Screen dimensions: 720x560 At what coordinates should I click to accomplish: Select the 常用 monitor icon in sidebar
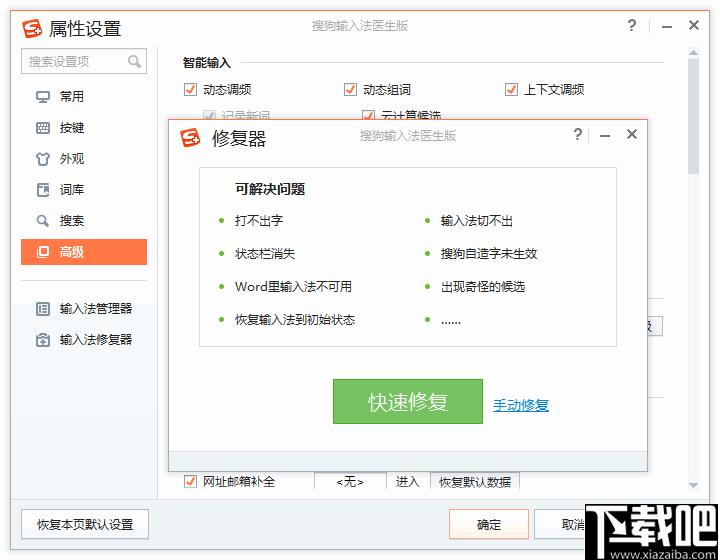point(43,97)
